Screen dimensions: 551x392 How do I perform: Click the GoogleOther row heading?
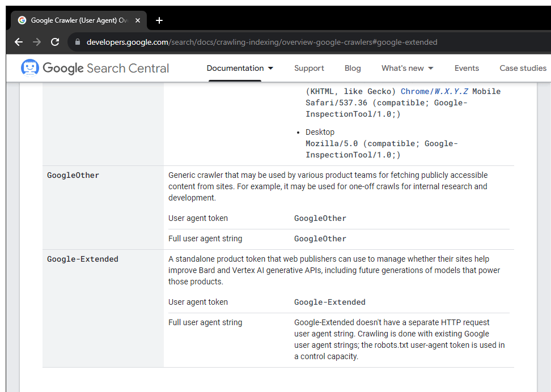pos(73,175)
